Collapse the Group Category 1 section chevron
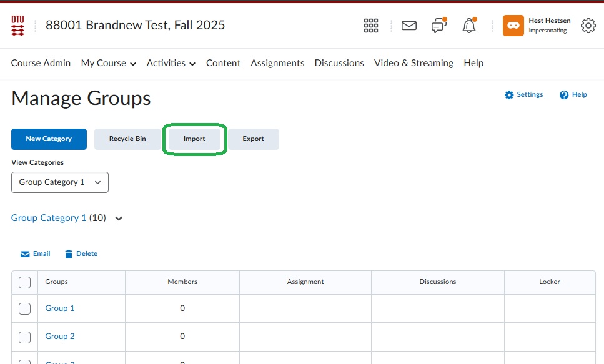604x364 pixels. pos(119,219)
